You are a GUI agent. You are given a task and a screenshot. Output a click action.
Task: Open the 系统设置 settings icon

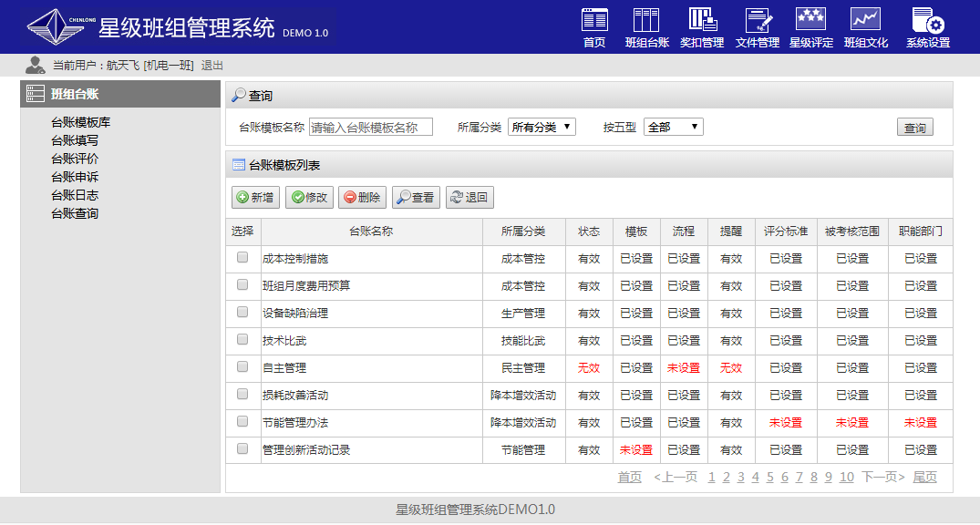927,21
